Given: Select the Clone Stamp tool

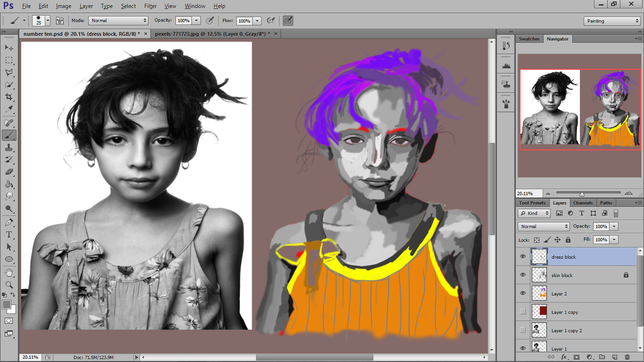Looking at the screenshot, I should point(9,148).
